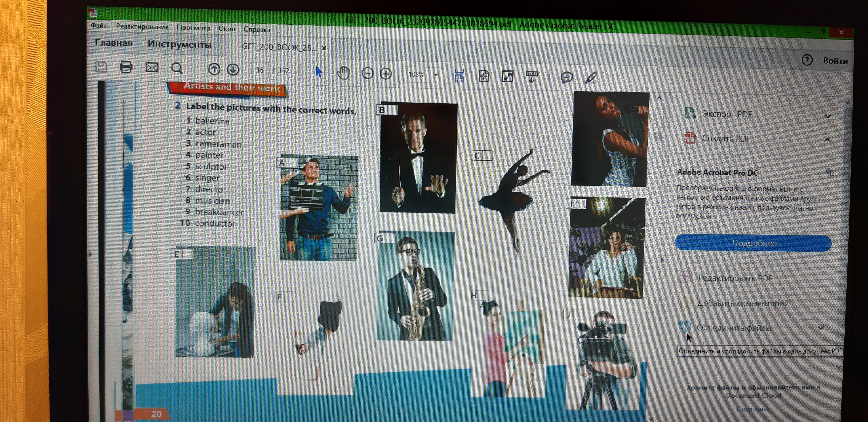Click the Export PDF tool icon

click(690, 113)
